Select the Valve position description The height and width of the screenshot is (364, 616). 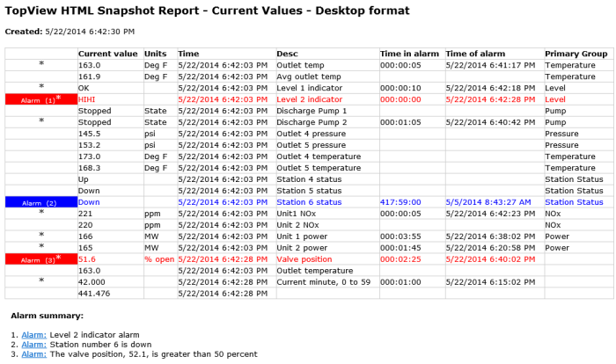point(304,259)
